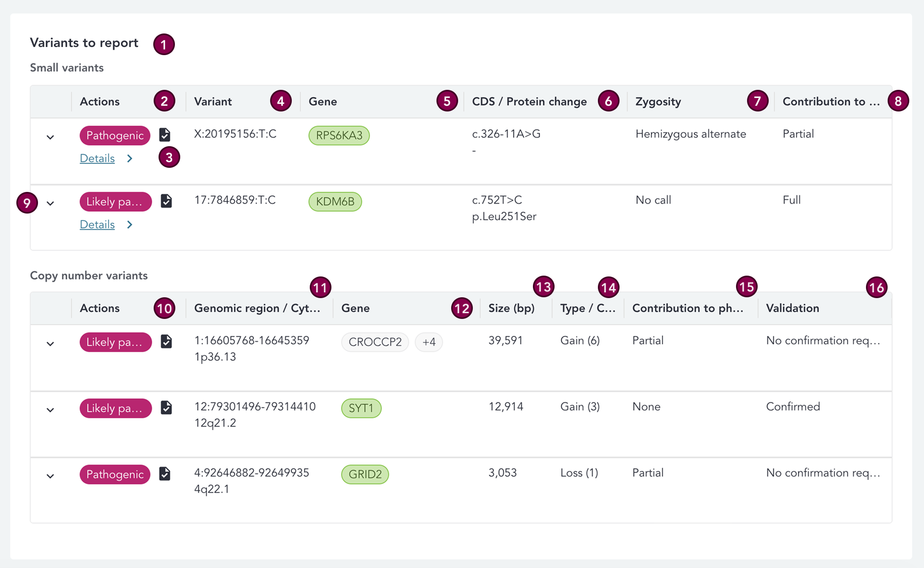Expand the KDM6B variant row chevron
Image resolution: width=924 pixels, height=568 pixels.
click(x=50, y=203)
